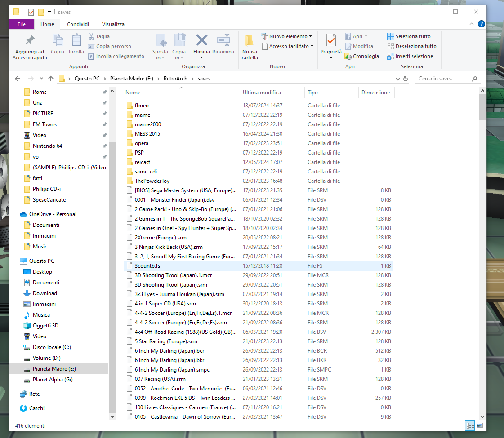The height and width of the screenshot is (438, 504).
Task: Refresh the saves folder view
Action: [x=406, y=79]
